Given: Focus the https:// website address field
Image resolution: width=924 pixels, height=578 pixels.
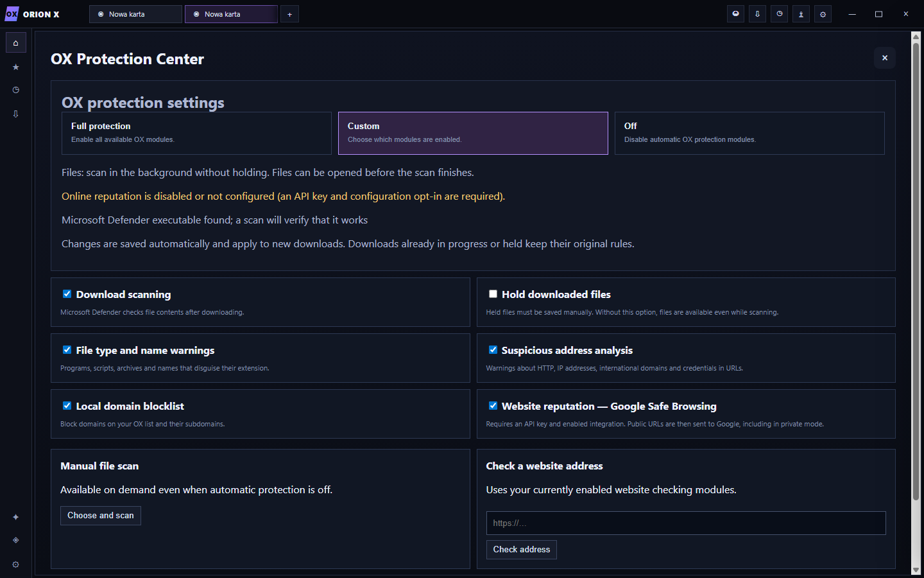Looking at the screenshot, I should coord(686,523).
